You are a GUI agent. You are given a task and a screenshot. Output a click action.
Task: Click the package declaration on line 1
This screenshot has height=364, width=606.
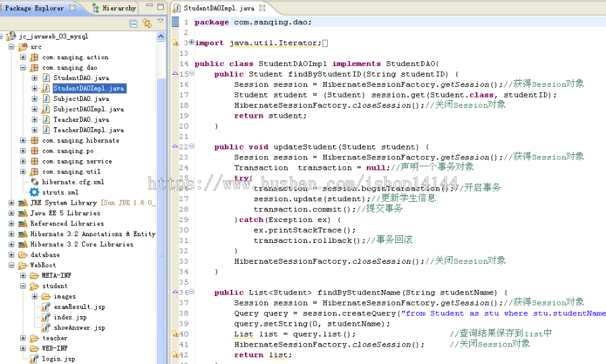tap(252, 22)
